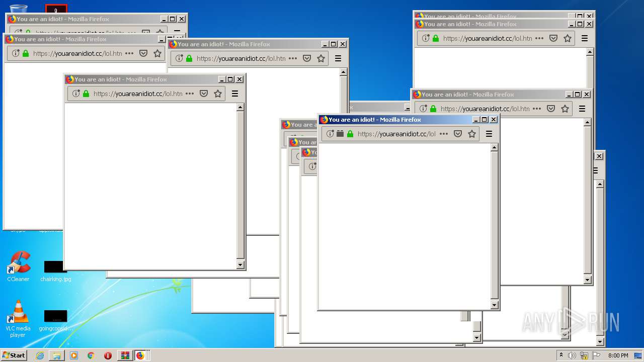Click Pocket icon in the left-edge Firefox window

143,53
